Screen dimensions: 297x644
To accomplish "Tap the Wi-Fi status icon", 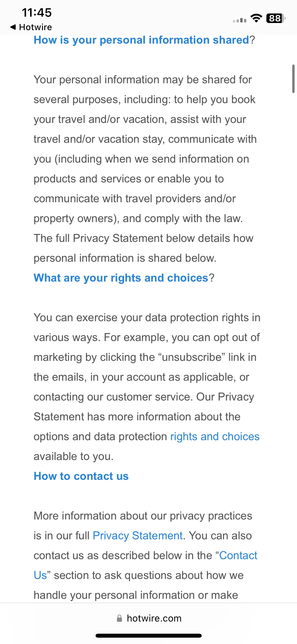I will coord(256,18).
